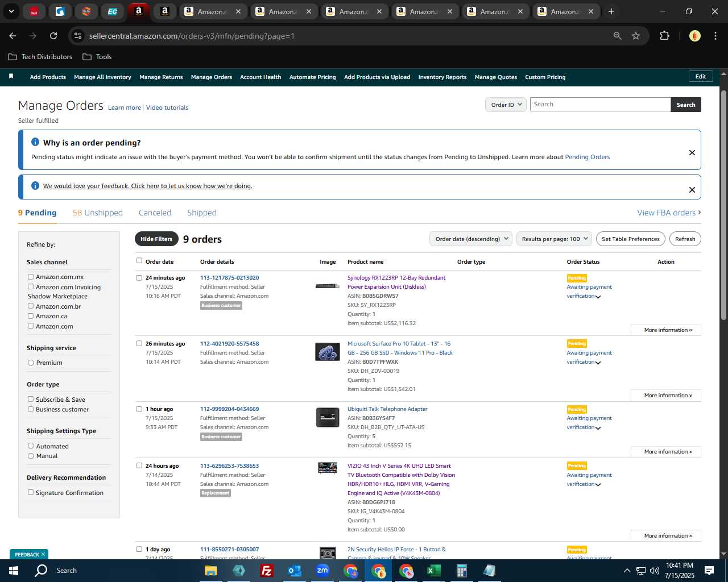Image resolution: width=728 pixels, height=582 pixels.
Task: Open the notification center icon
Action: point(709,571)
